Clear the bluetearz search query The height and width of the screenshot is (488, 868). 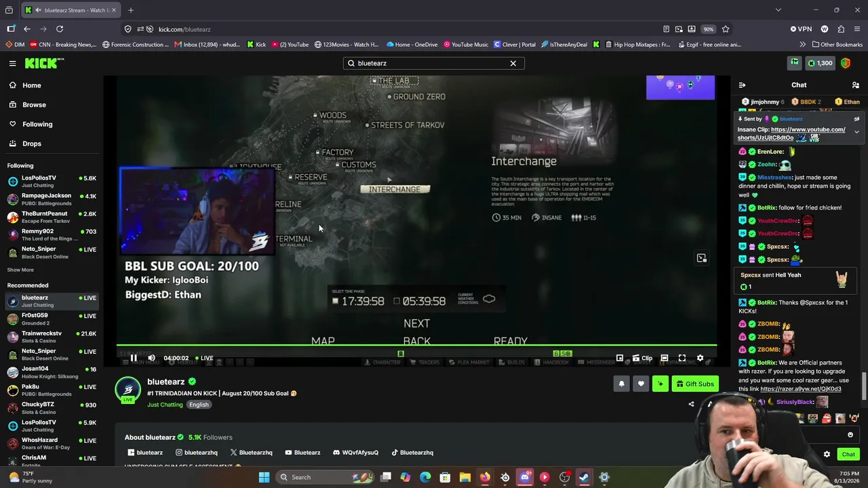513,63
